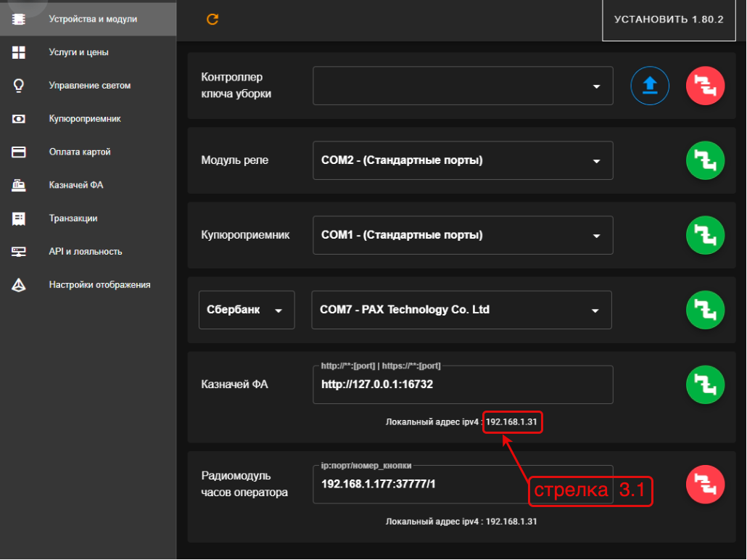Open COM7 PAX Technology port dropdown
747x560 pixels.
[x=461, y=310]
